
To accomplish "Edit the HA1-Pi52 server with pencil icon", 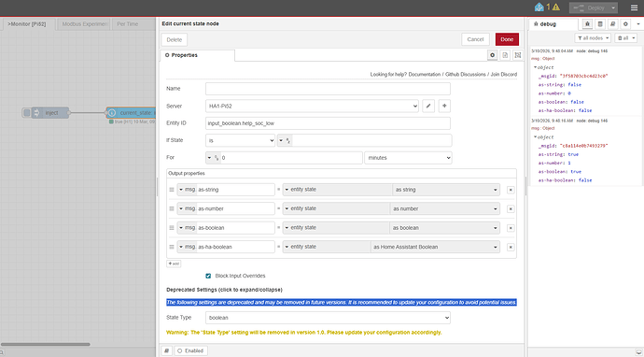I will point(428,106).
